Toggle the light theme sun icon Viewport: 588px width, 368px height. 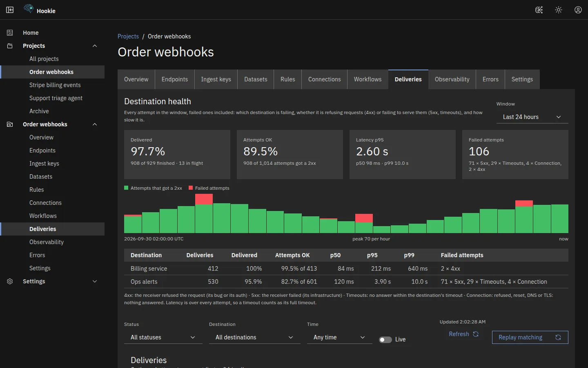(x=559, y=10)
